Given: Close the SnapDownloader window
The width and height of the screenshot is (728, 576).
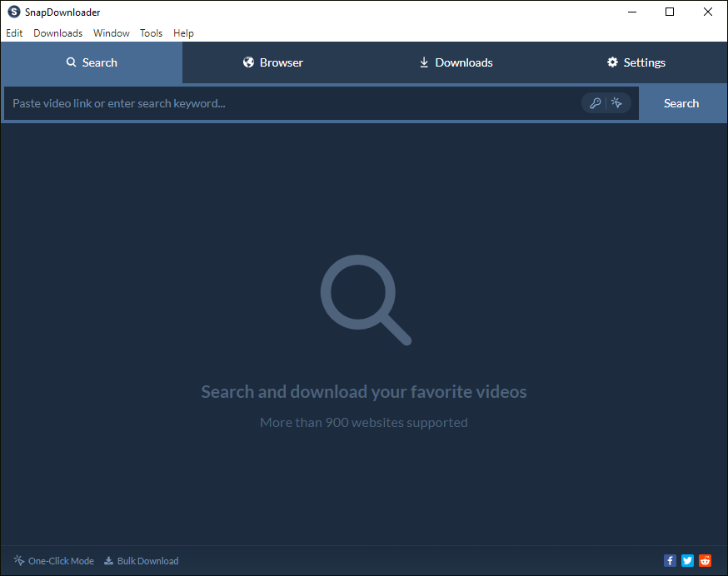Looking at the screenshot, I should tap(707, 12).
